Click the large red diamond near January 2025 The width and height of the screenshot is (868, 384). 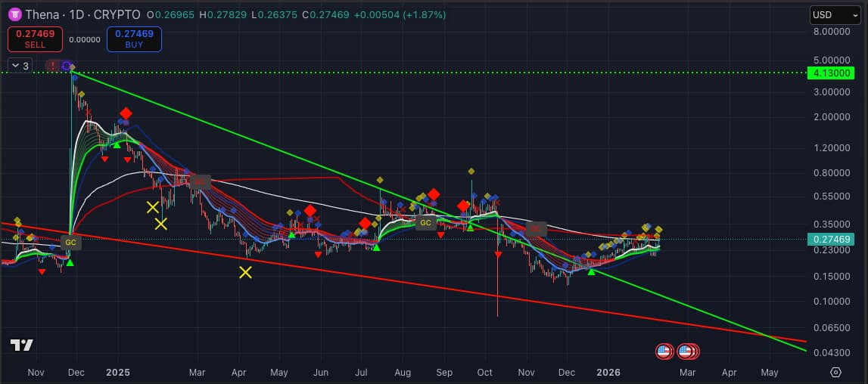point(126,114)
